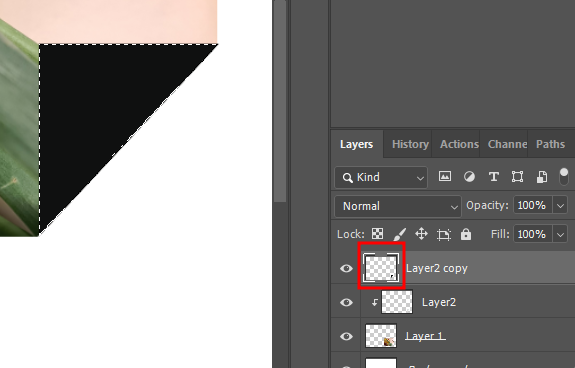Hide the Layer 1 layer
575x368 pixels.
(x=346, y=336)
